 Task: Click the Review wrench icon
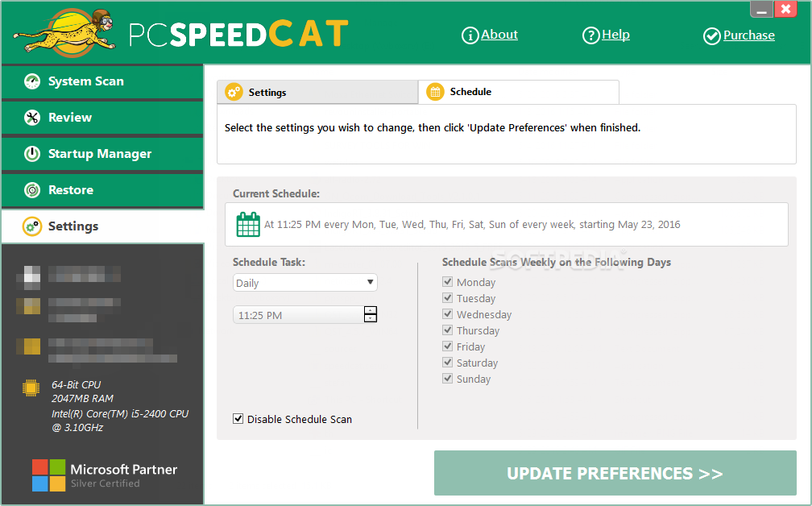coord(32,118)
